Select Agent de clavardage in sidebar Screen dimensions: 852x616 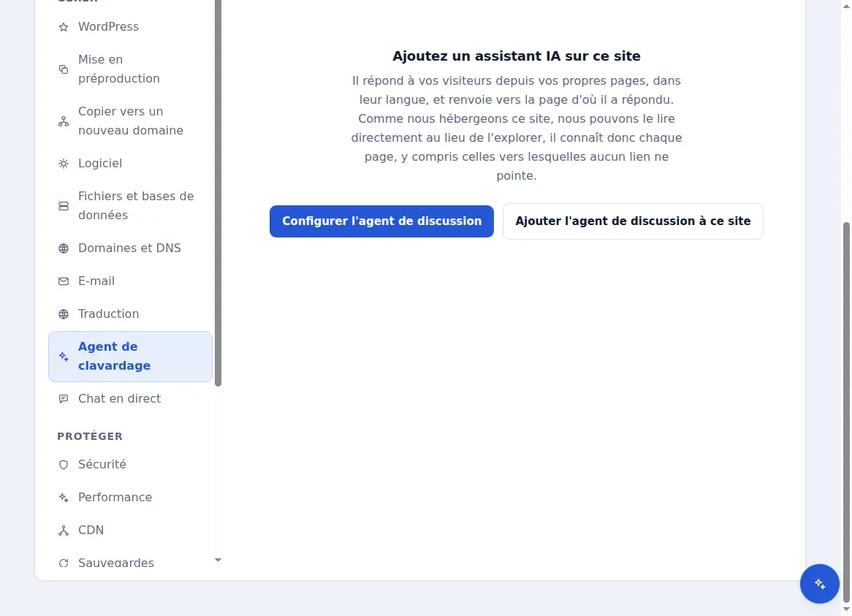(130, 357)
